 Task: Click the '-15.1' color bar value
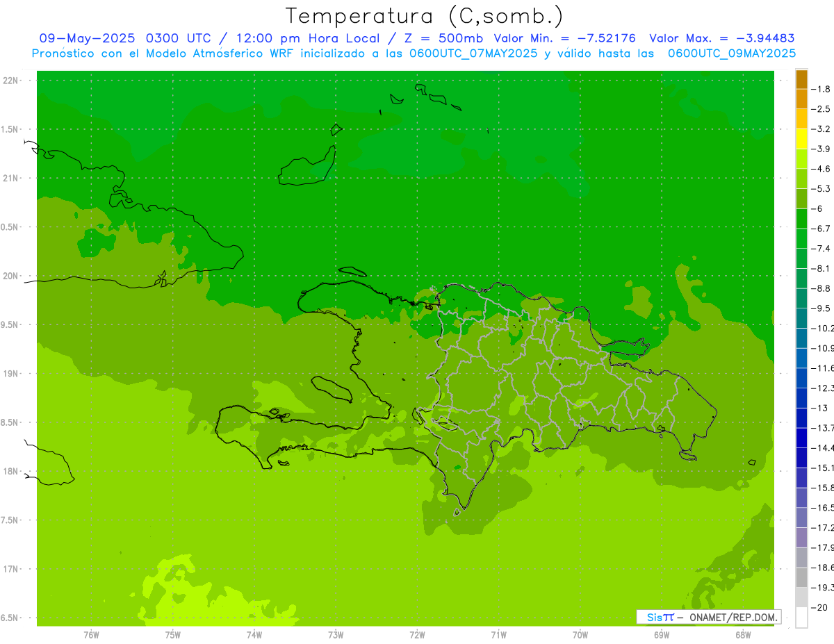tap(823, 468)
